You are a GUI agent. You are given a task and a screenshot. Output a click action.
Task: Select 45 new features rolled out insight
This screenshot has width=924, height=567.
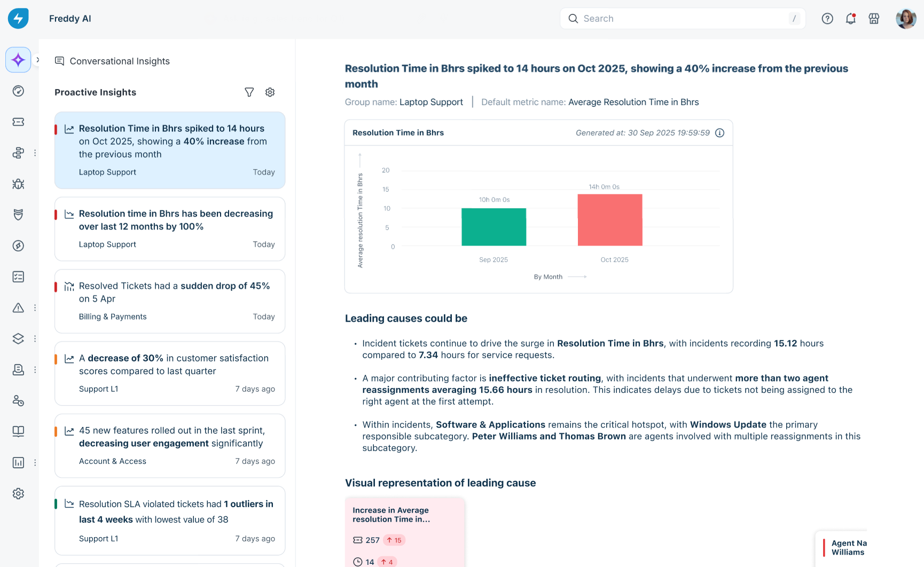[x=170, y=445]
